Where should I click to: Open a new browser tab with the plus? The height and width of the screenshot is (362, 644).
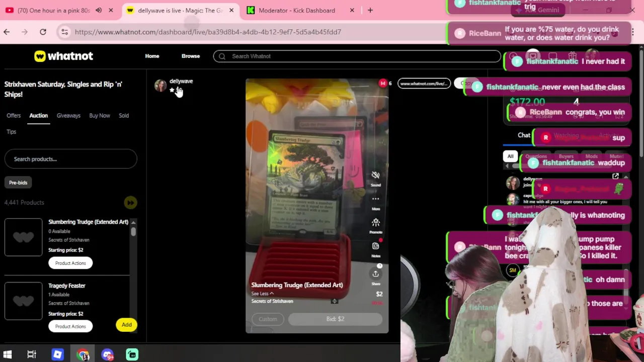370,10
